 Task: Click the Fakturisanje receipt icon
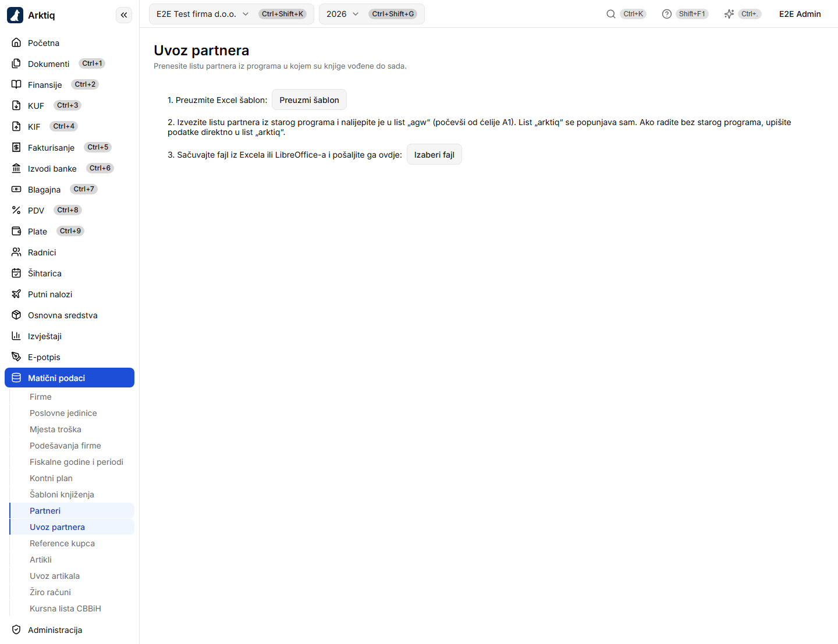coord(16,147)
